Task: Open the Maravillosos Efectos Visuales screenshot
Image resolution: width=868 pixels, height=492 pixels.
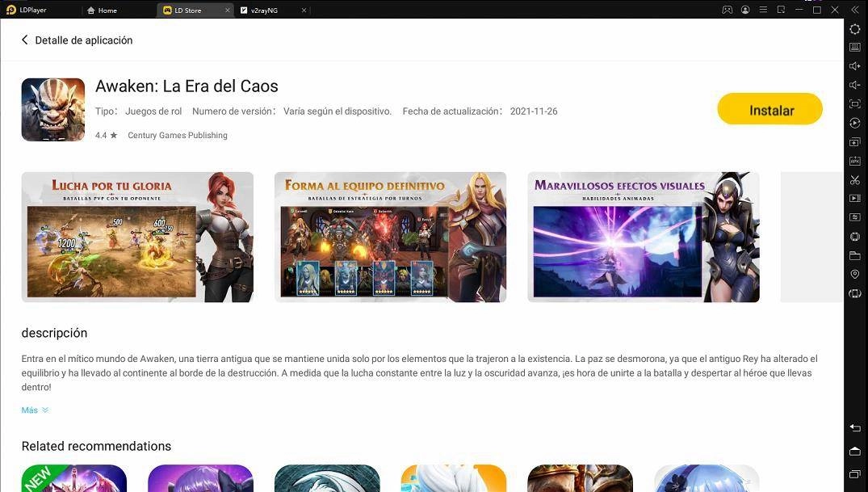Action: click(x=644, y=237)
